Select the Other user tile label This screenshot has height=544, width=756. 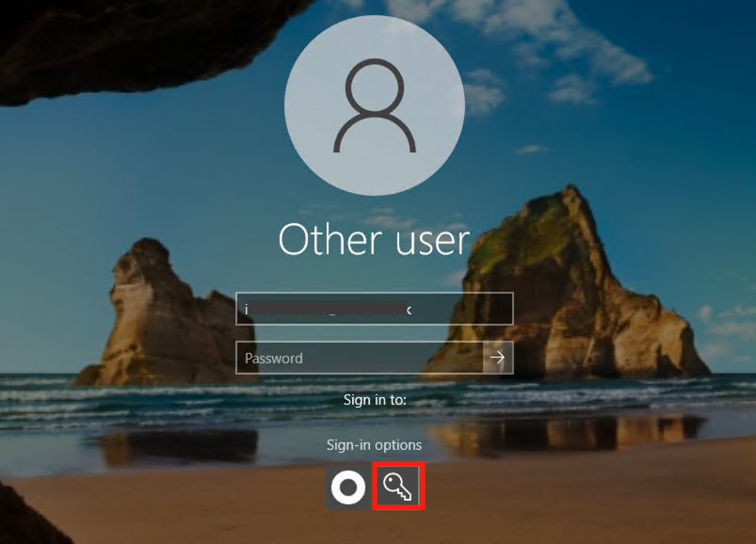pos(375,240)
